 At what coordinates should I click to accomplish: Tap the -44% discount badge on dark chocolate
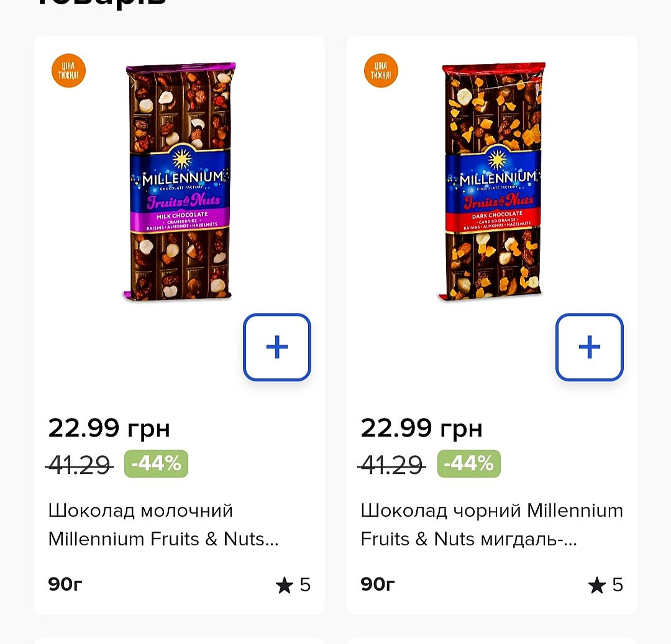pyautogui.click(x=468, y=463)
